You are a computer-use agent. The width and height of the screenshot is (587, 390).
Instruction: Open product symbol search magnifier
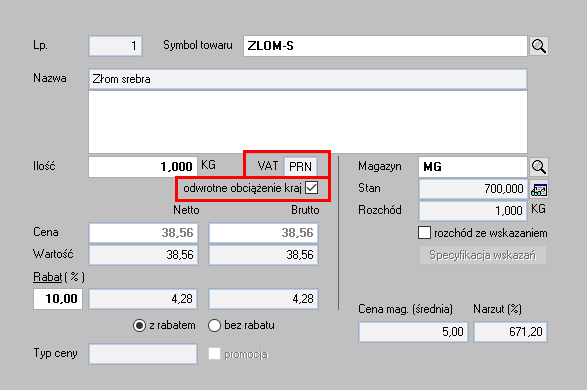coord(539,46)
